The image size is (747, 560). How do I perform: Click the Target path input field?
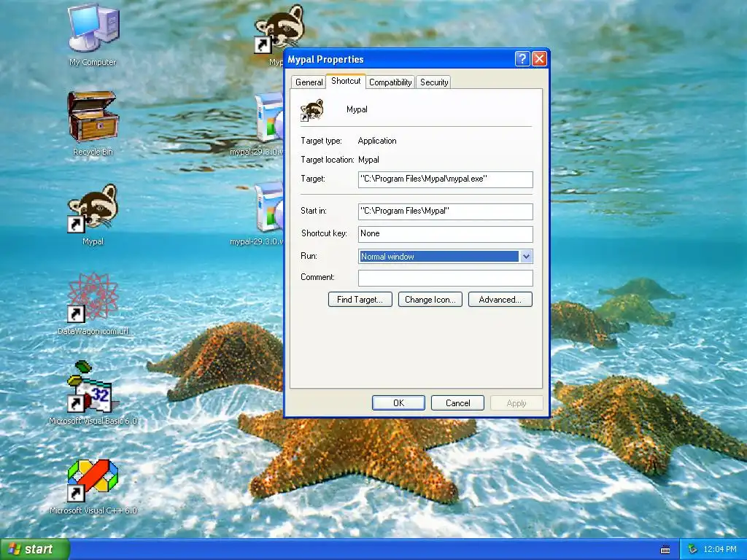(x=446, y=179)
